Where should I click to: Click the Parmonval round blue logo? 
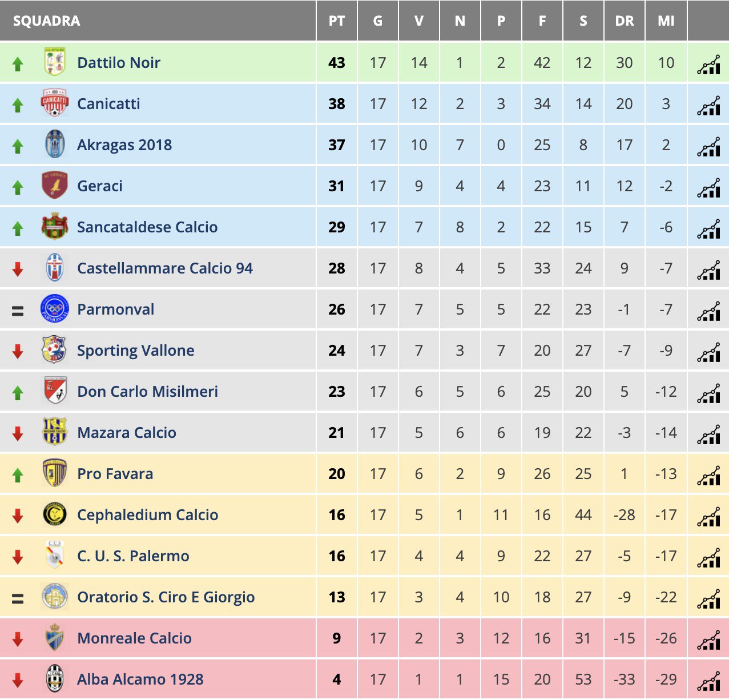[x=55, y=309]
